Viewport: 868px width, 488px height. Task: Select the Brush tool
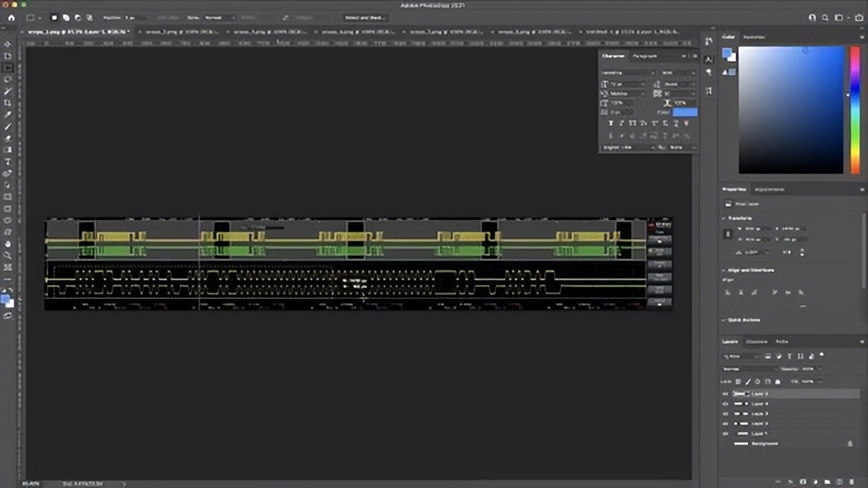pyautogui.click(x=8, y=127)
